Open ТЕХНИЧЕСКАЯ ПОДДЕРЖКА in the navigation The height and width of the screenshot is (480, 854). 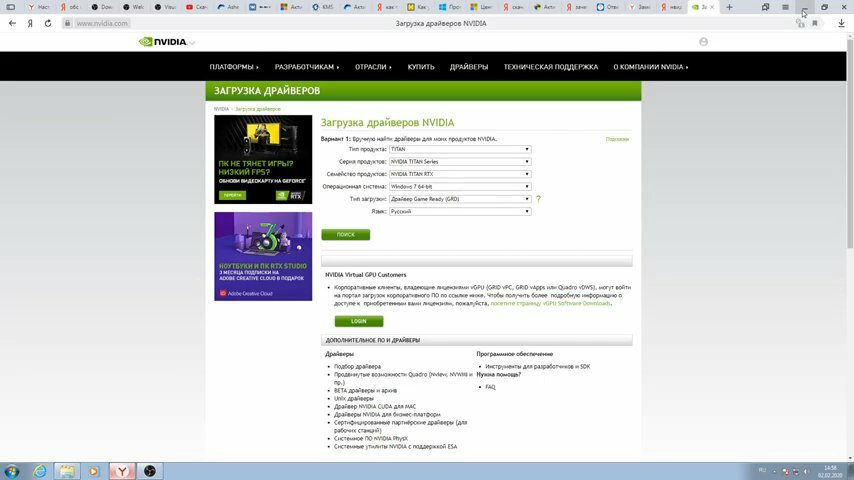click(x=551, y=67)
